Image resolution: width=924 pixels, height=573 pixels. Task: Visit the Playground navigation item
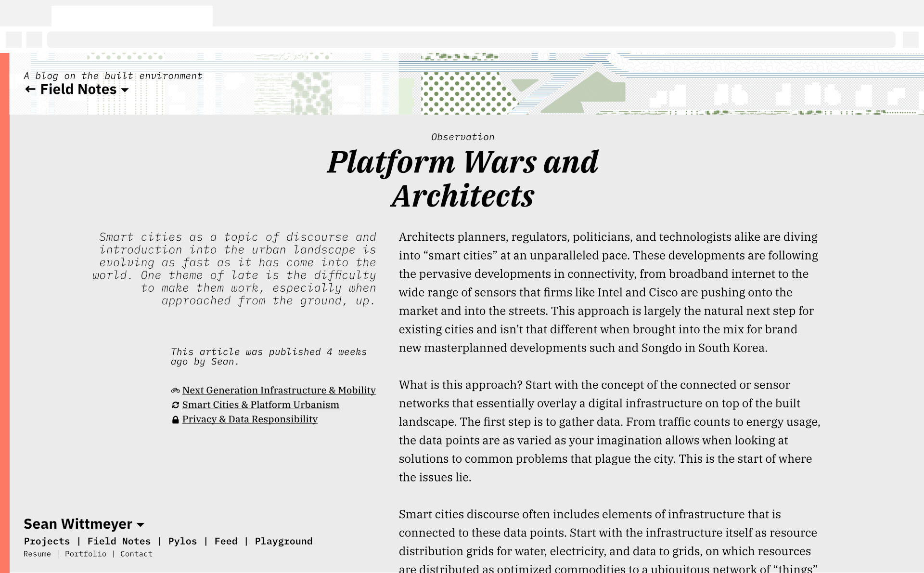pos(283,541)
